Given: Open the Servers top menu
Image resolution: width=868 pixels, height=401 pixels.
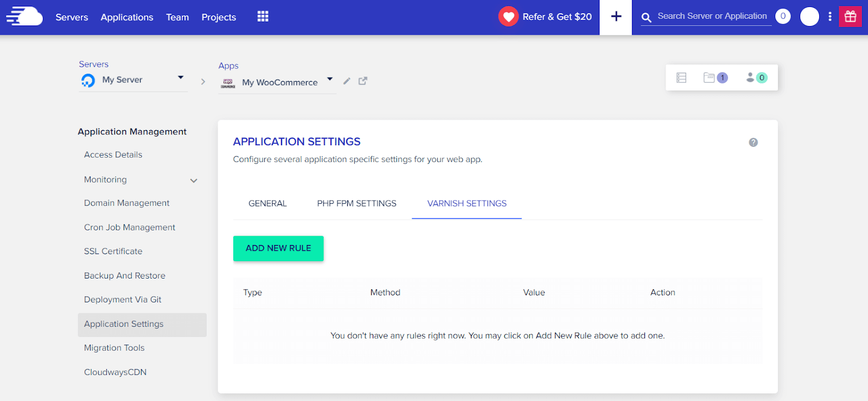Looking at the screenshot, I should [x=72, y=17].
